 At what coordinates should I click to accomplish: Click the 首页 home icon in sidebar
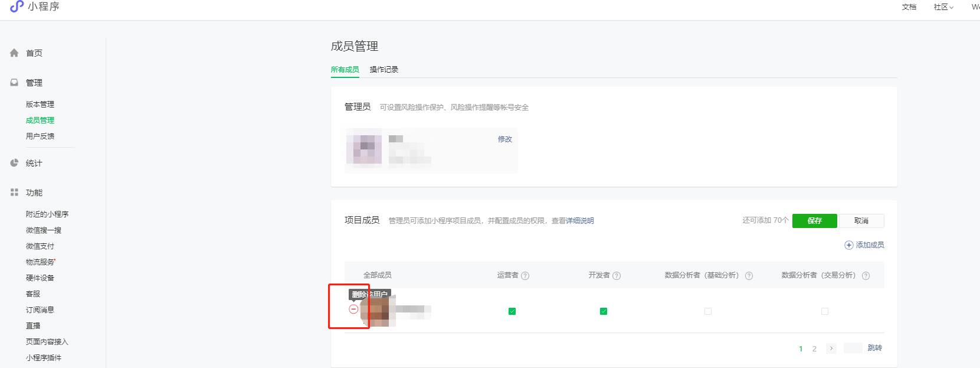pyautogui.click(x=14, y=53)
